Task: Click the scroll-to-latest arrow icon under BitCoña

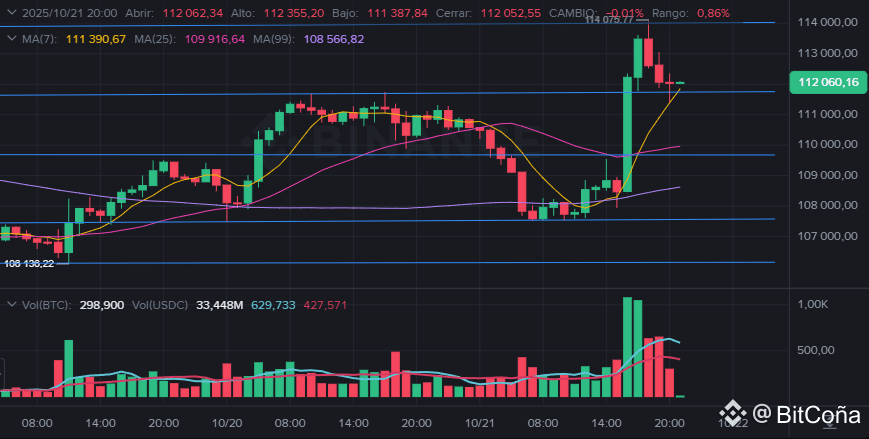Action: (830, 422)
